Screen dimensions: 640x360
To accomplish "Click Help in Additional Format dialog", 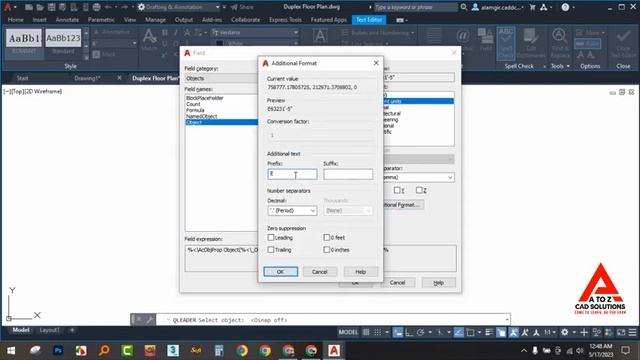I will 360,272.
